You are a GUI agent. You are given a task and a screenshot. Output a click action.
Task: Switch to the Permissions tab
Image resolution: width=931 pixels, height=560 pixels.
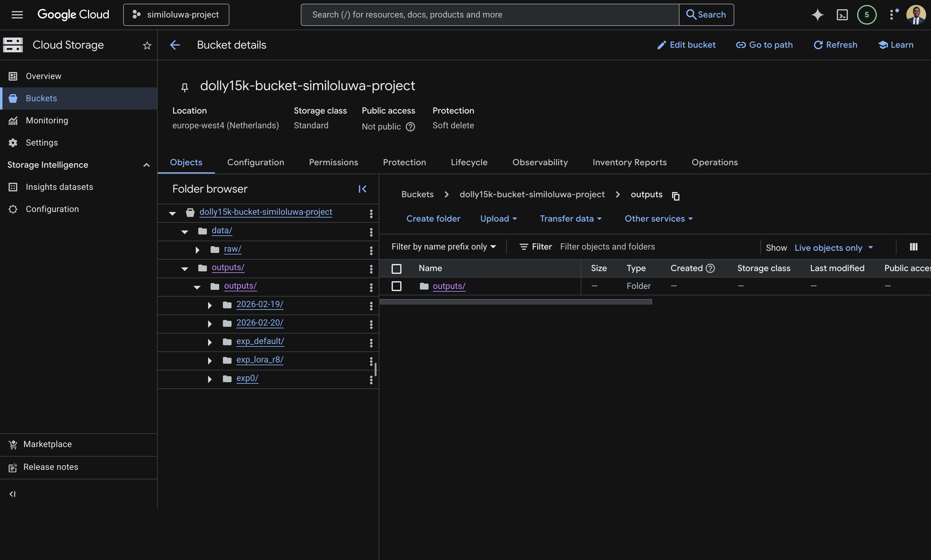[333, 162]
